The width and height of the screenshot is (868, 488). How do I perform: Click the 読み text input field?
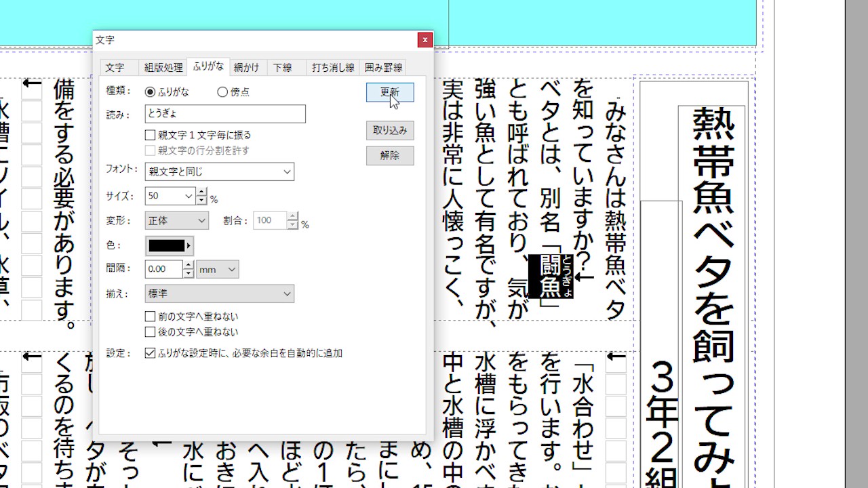[x=225, y=114]
